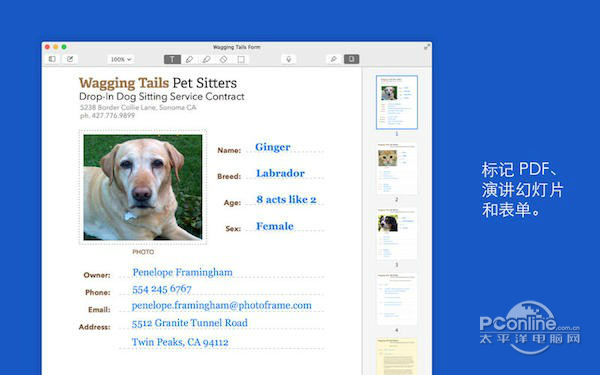The height and width of the screenshot is (375, 600).
Task: Enter full screen via title bar arrows
Action: click(427, 47)
